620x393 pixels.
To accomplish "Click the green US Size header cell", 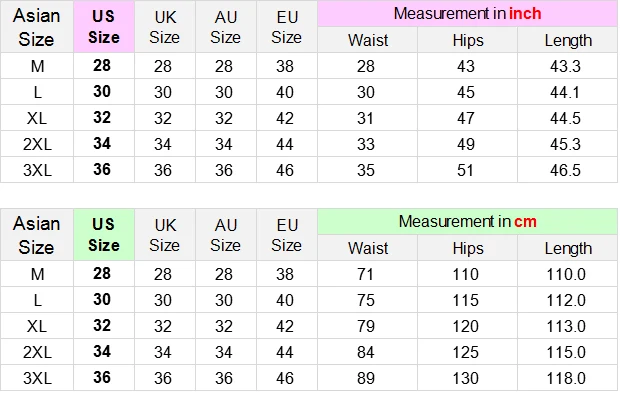I will (x=104, y=234).
